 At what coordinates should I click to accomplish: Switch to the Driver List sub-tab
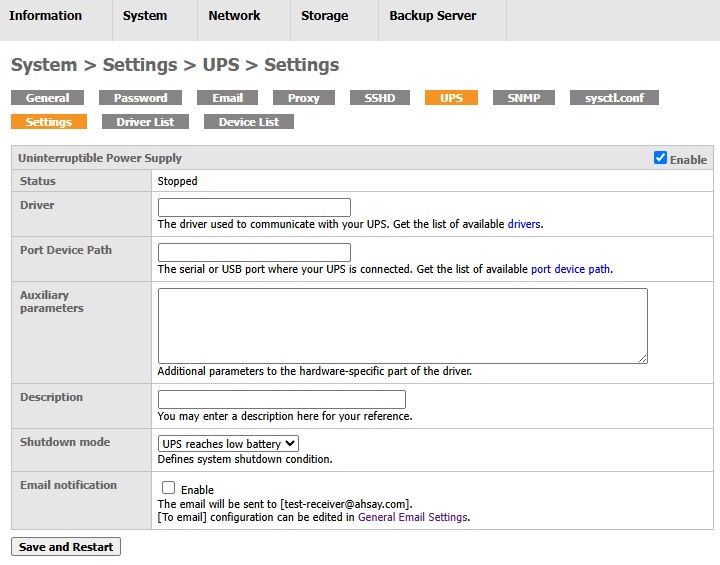(x=145, y=122)
